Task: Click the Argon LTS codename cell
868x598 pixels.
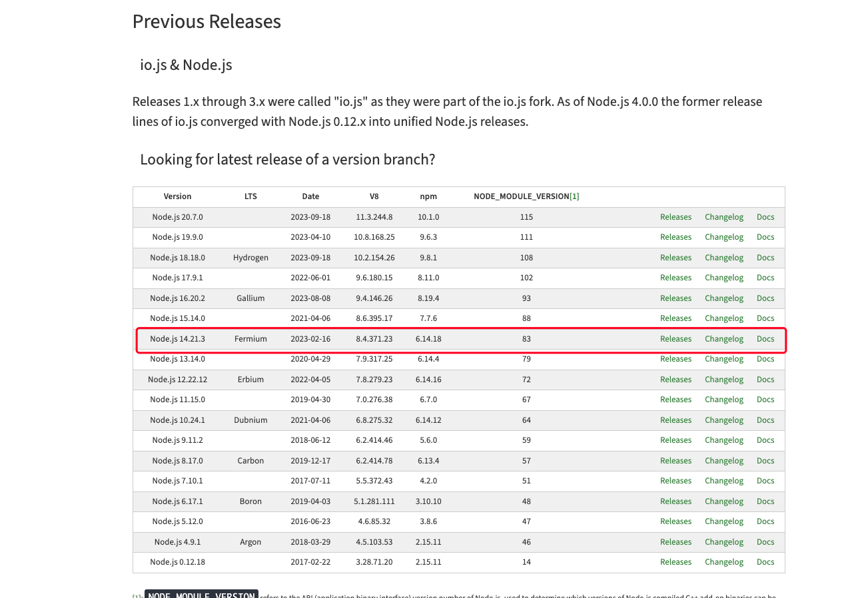Action: 250,542
